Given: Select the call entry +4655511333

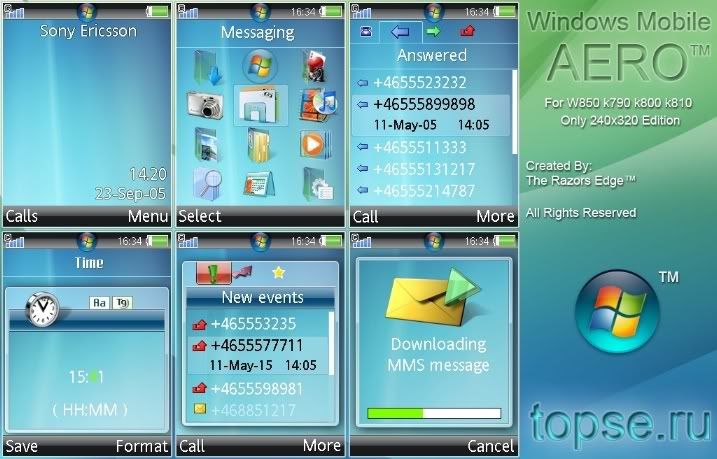Looking at the screenshot, I should pos(430,148).
